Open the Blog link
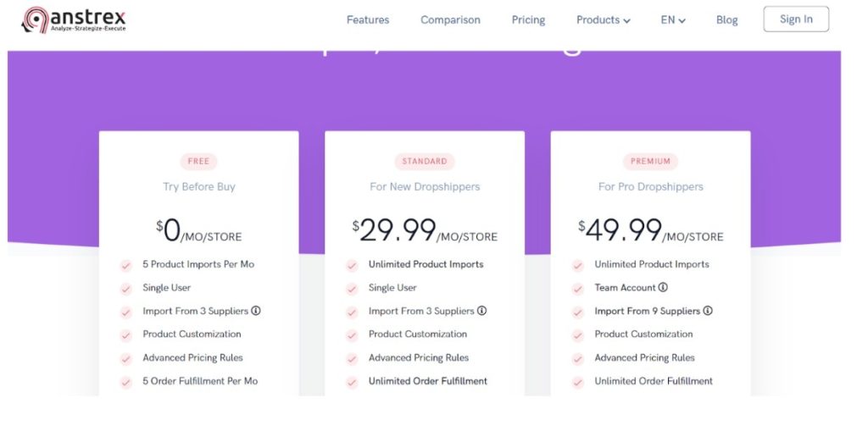The image size is (868, 431). tap(726, 20)
